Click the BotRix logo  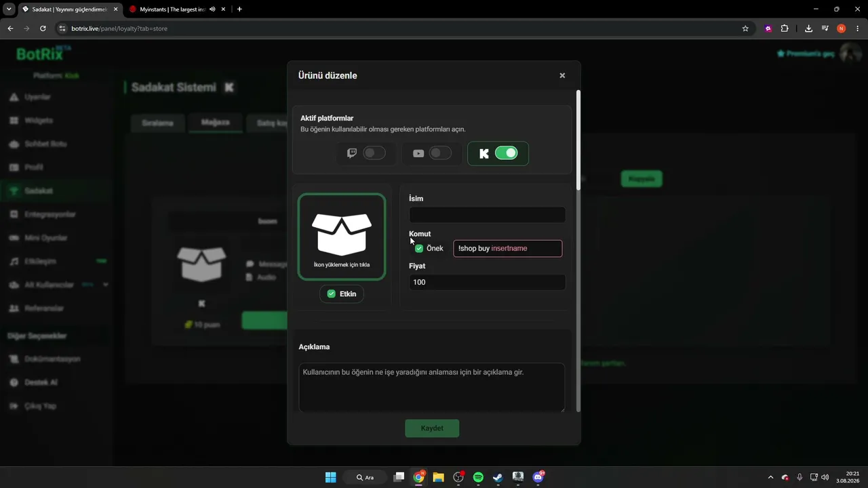42,54
